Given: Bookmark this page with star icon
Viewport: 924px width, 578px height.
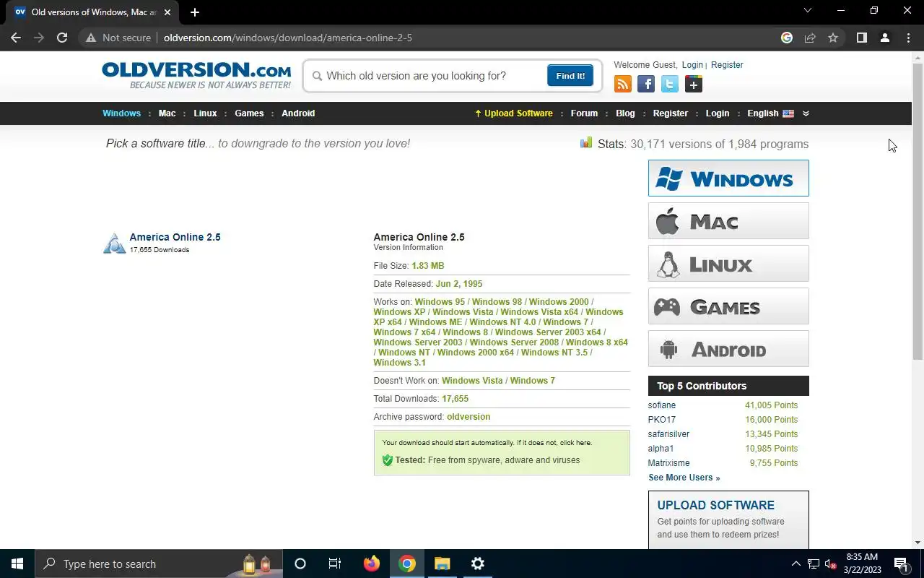Looking at the screenshot, I should pos(833,38).
